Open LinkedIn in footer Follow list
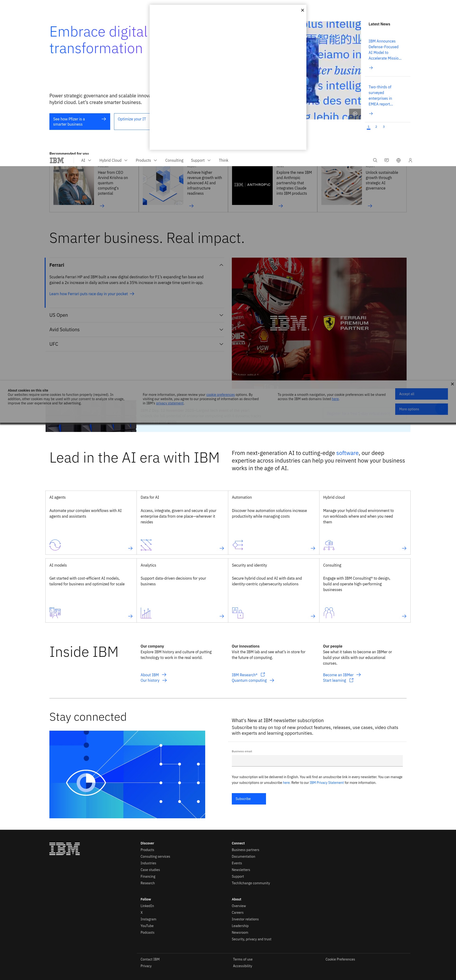The image size is (456, 980). pos(147,906)
